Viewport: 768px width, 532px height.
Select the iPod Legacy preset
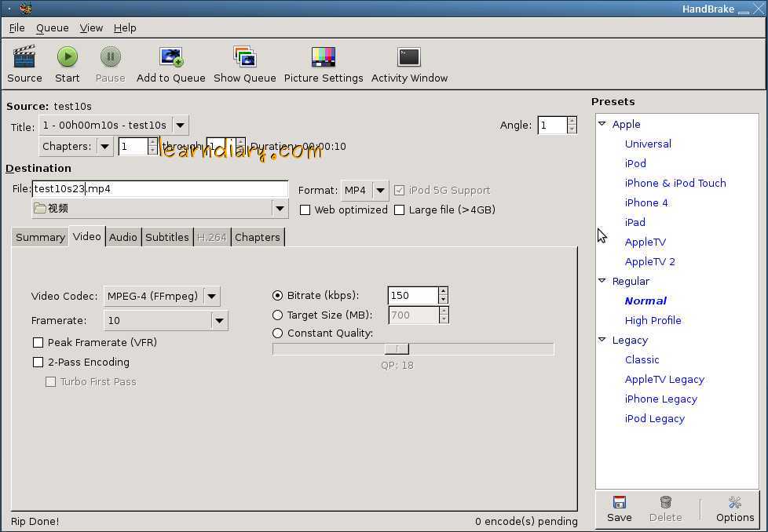point(655,418)
